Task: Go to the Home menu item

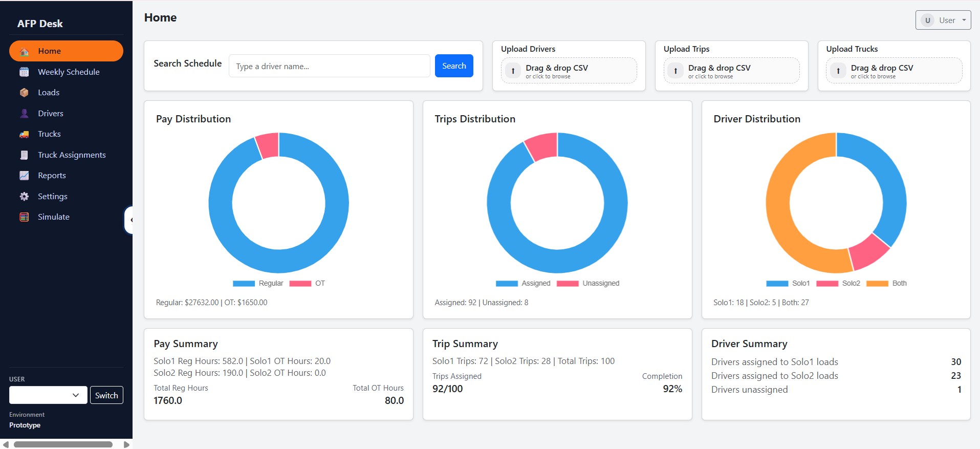Action: click(66, 51)
